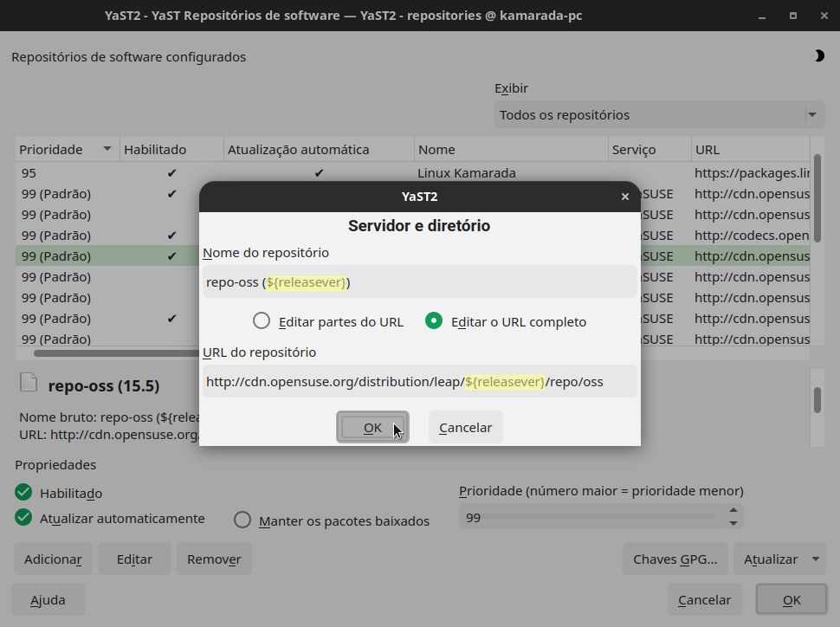This screenshot has height=627, width=840.
Task: Toggle enabled checkmark for Linux Kamarada row
Action: [171, 173]
